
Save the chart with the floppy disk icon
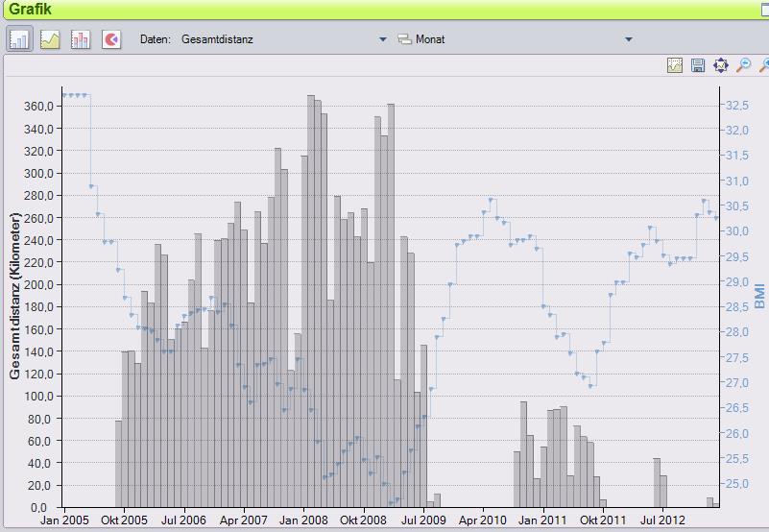point(698,65)
